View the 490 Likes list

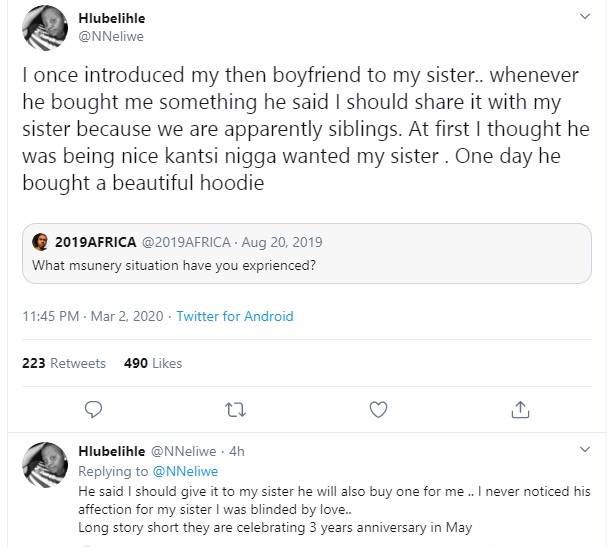coord(153,363)
